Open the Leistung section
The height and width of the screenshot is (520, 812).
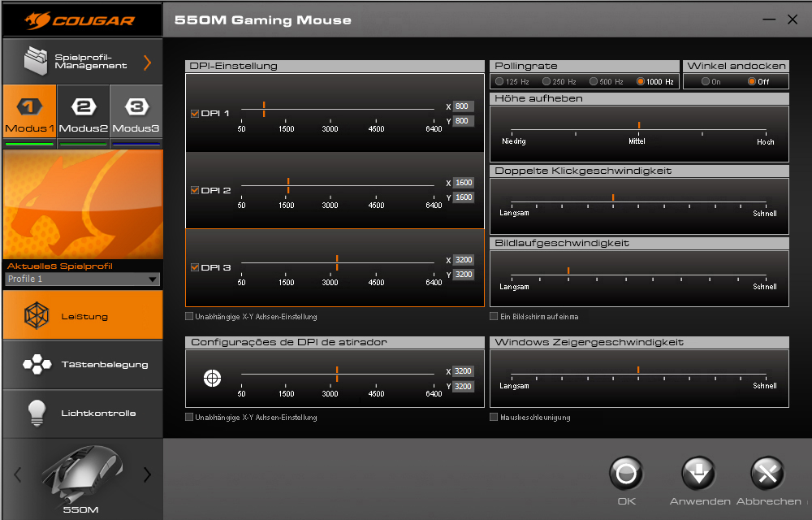[83, 315]
